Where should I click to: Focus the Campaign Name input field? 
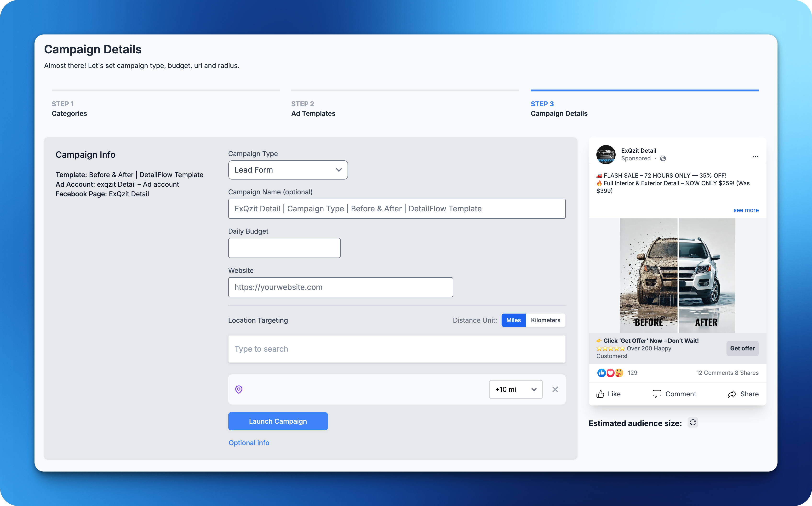(397, 208)
